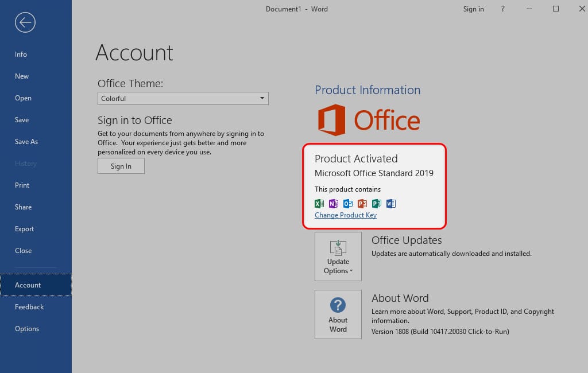The height and width of the screenshot is (373, 588).
Task: Click the PowerPoint icon in product contents
Action: tap(362, 204)
